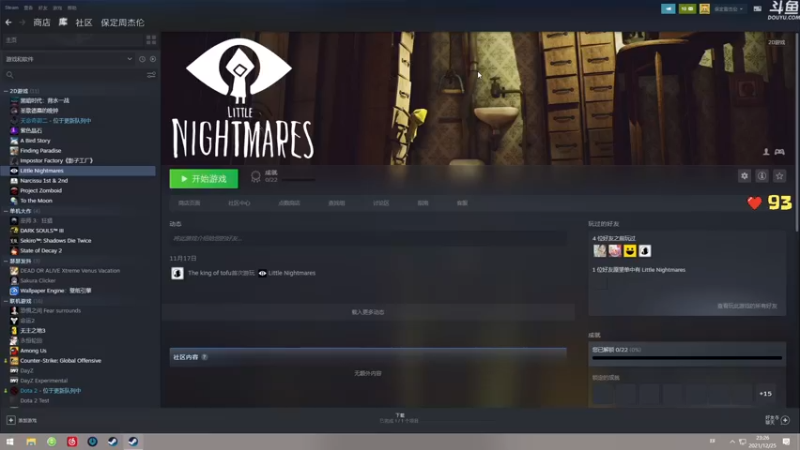
Task: Click the user avatar in header
Action: tap(704, 9)
